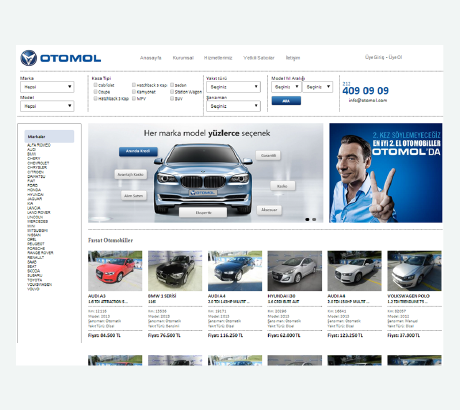Click the VOLKSWAGEN POLO listing title
Screen dimensions: 460x410
(x=408, y=296)
